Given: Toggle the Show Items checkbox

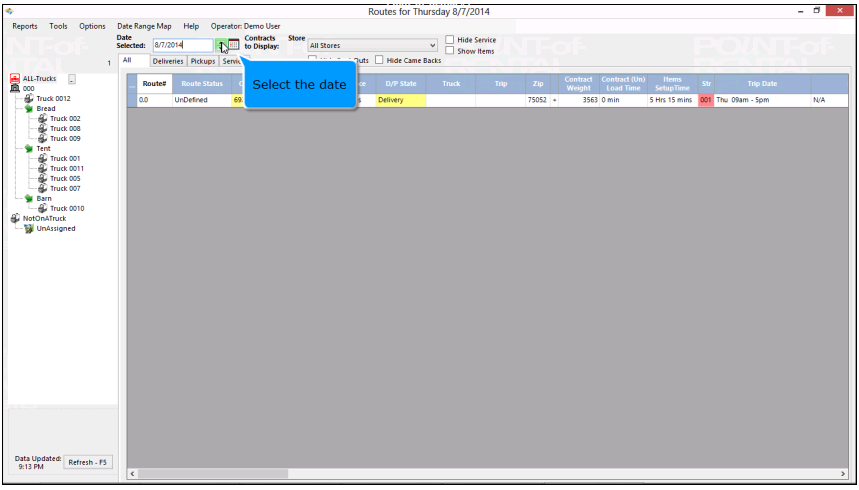Looking at the screenshot, I should [450, 51].
